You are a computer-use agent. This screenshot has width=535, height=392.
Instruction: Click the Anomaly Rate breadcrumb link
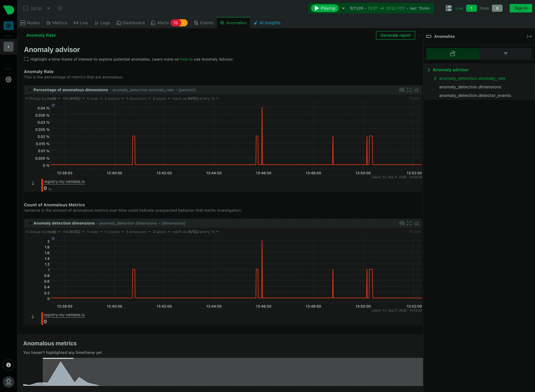[x=41, y=35]
